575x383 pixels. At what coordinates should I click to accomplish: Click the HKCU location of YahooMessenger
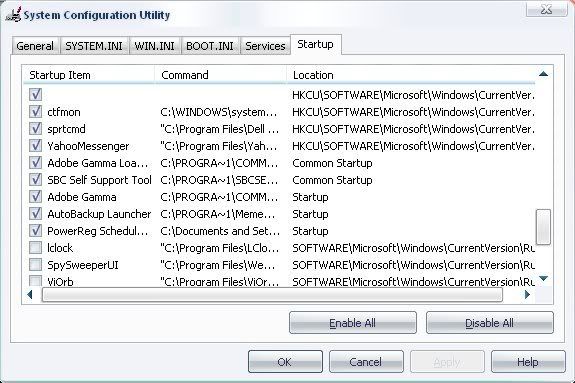[413, 146]
